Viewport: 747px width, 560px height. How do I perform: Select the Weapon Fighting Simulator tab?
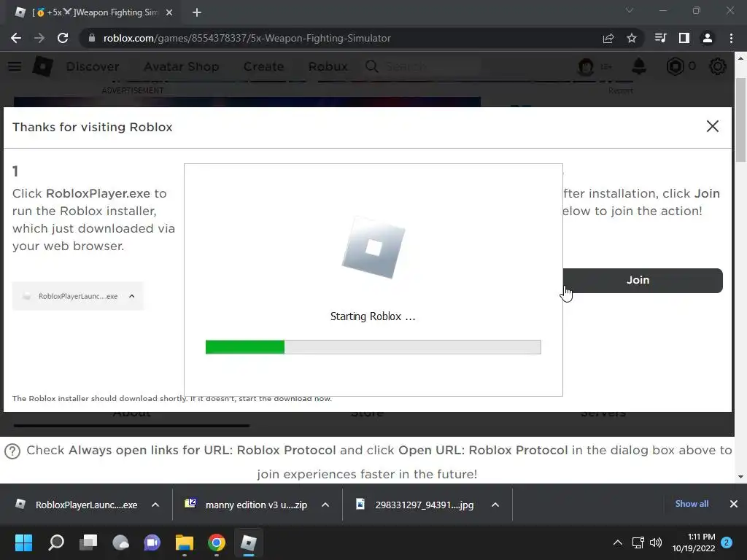[93, 12]
